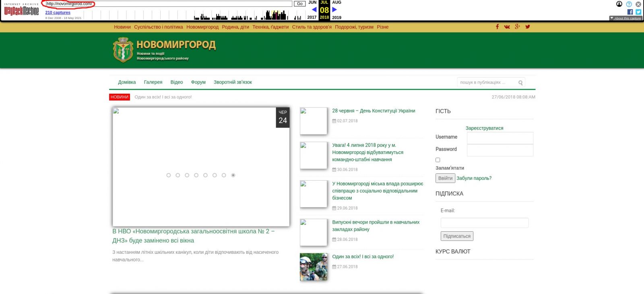Tick the Запам'ятати remember-me checkbox
The width and height of the screenshot is (644, 294).
coord(438,160)
